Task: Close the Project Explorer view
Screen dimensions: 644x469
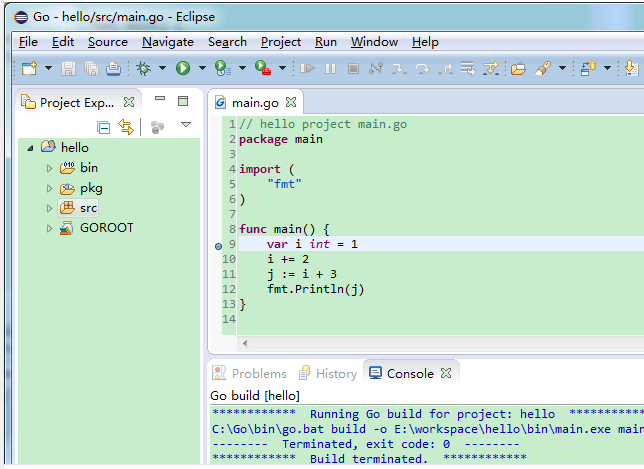Action: [x=129, y=102]
